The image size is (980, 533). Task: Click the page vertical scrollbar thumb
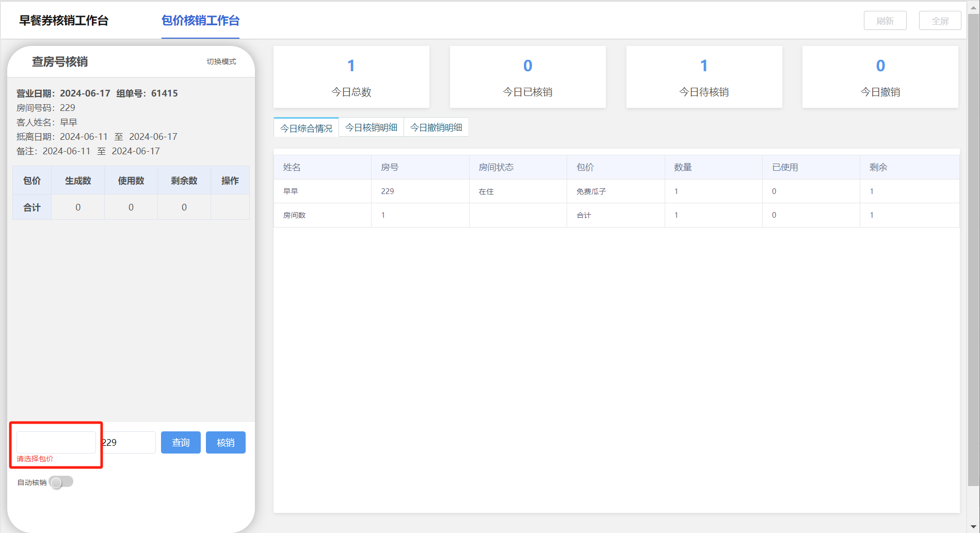(x=973, y=250)
